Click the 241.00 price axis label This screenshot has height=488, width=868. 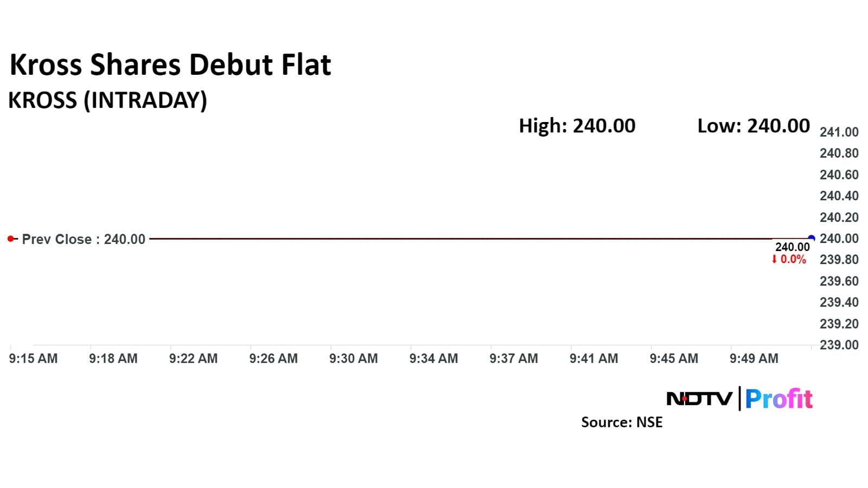pos(839,132)
